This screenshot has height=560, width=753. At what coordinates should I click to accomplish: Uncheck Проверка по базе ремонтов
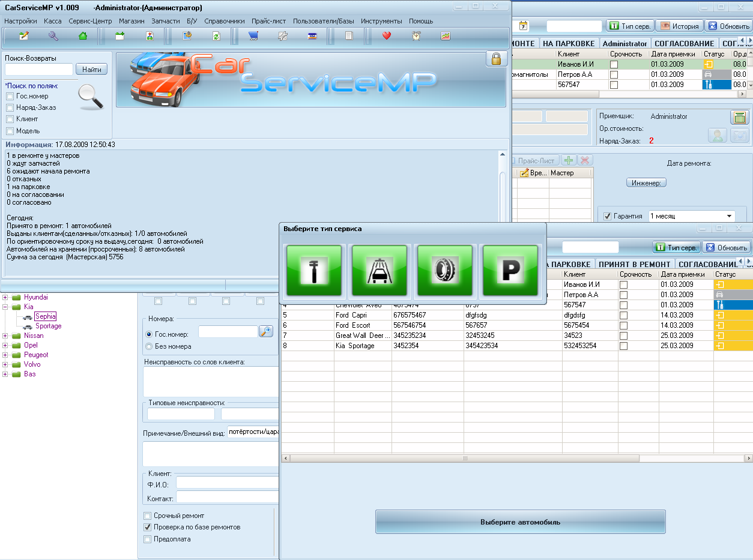tap(148, 527)
